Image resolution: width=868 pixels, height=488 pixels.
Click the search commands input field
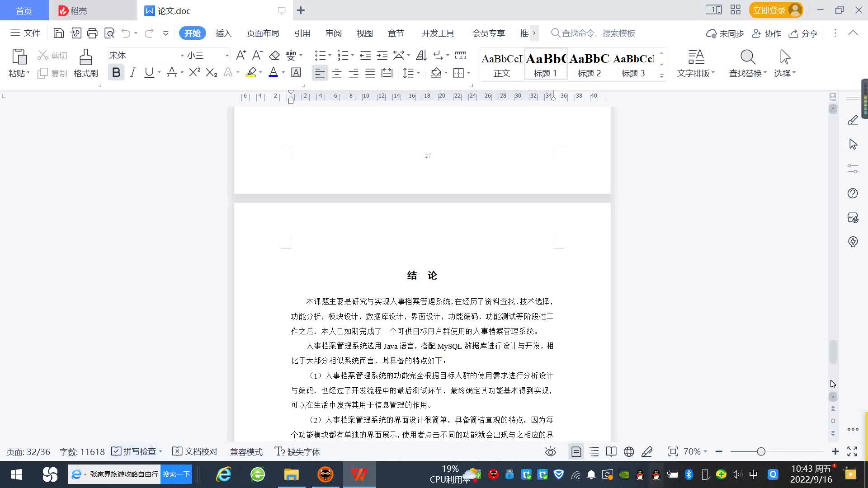pyautogui.click(x=598, y=33)
